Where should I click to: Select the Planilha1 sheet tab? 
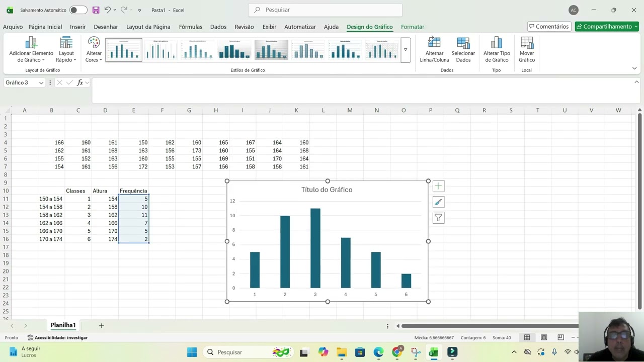coord(63,325)
